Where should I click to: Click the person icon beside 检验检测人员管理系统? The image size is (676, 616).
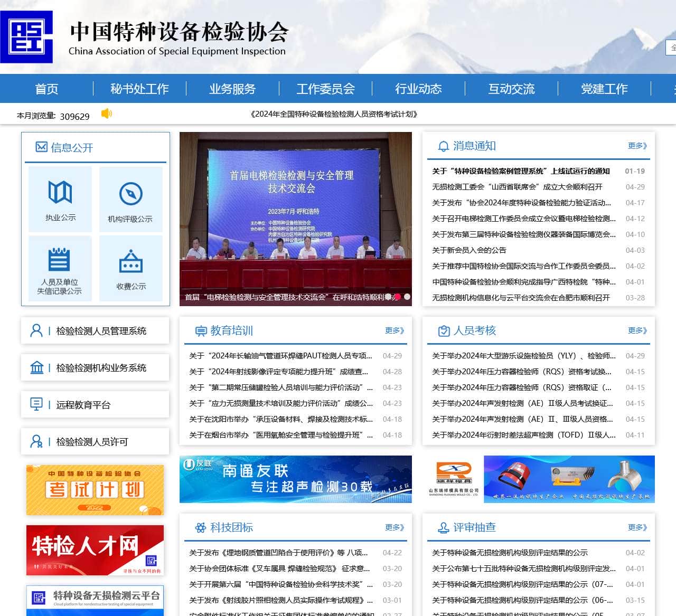36,330
